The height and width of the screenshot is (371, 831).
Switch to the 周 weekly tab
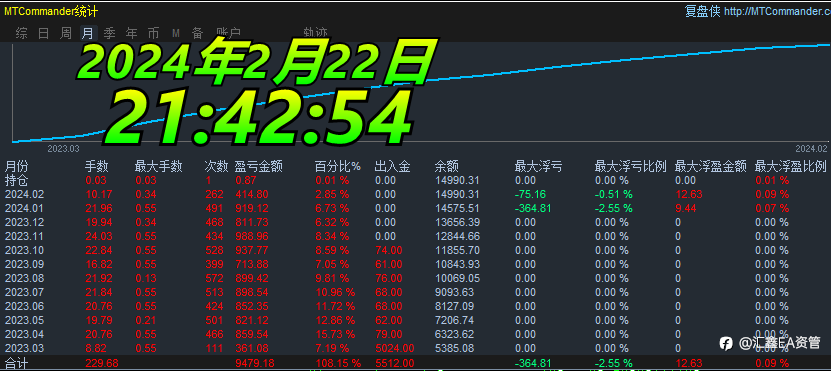66,33
